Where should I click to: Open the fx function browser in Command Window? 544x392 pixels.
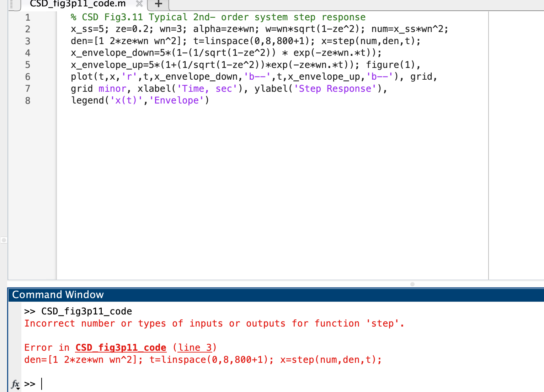click(15, 384)
